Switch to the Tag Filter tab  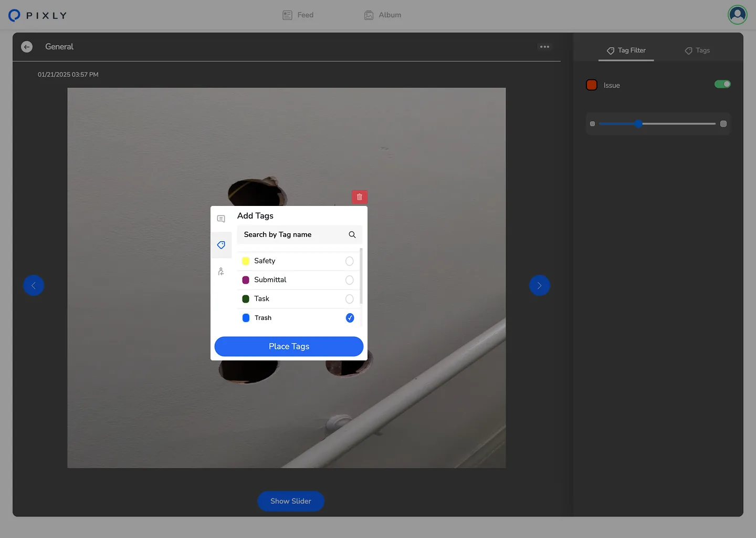coord(626,50)
